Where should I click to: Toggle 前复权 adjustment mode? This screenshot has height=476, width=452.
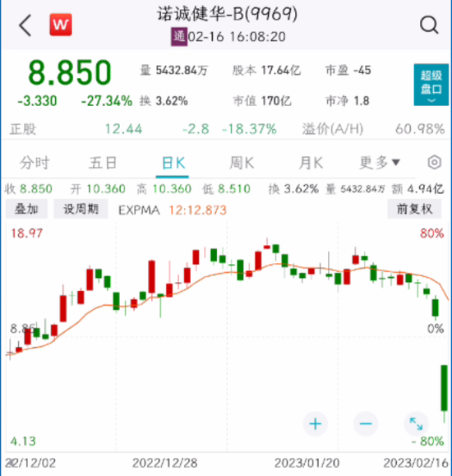tap(414, 209)
